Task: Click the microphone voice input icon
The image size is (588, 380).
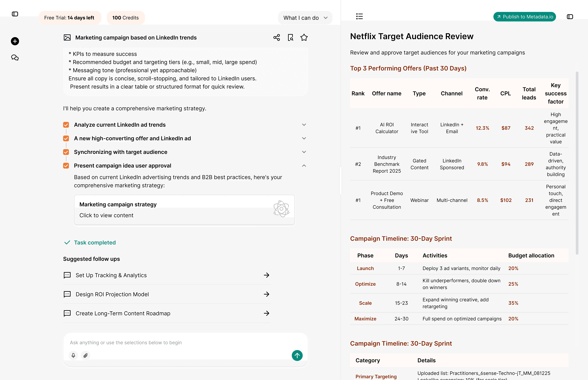Action: (73, 355)
